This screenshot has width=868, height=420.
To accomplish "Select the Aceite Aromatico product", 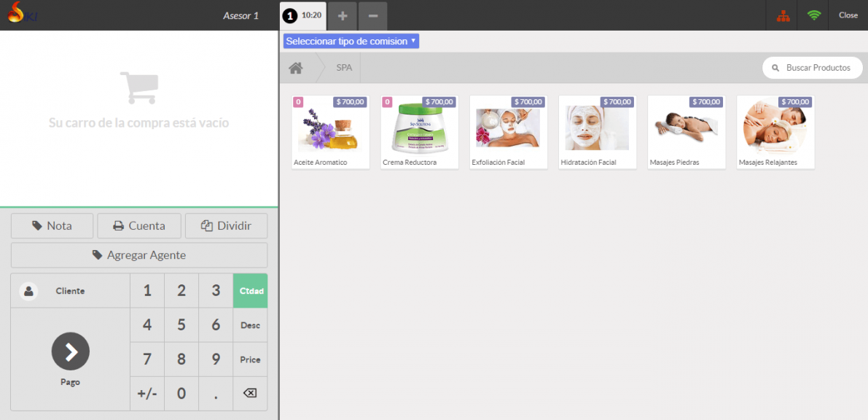I will 330,132.
